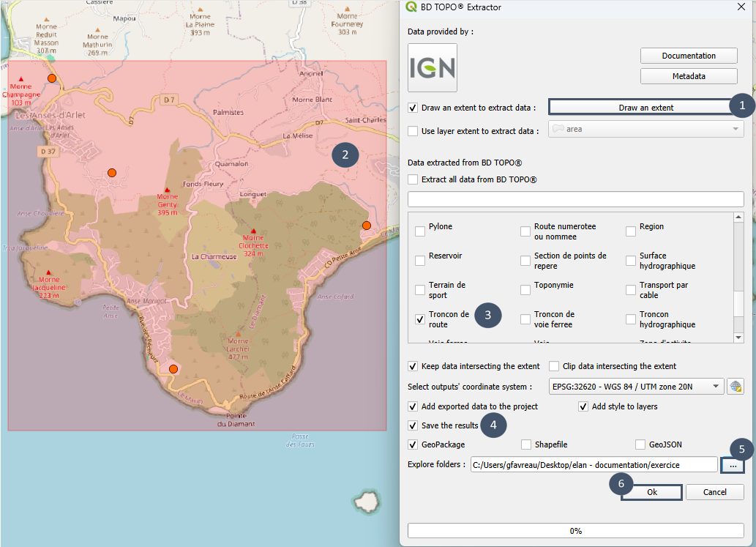Click the Morne Gentry peak marker
The width and height of the screenshot is (756, 547).
pyautogui.click(x=167, y=189)
